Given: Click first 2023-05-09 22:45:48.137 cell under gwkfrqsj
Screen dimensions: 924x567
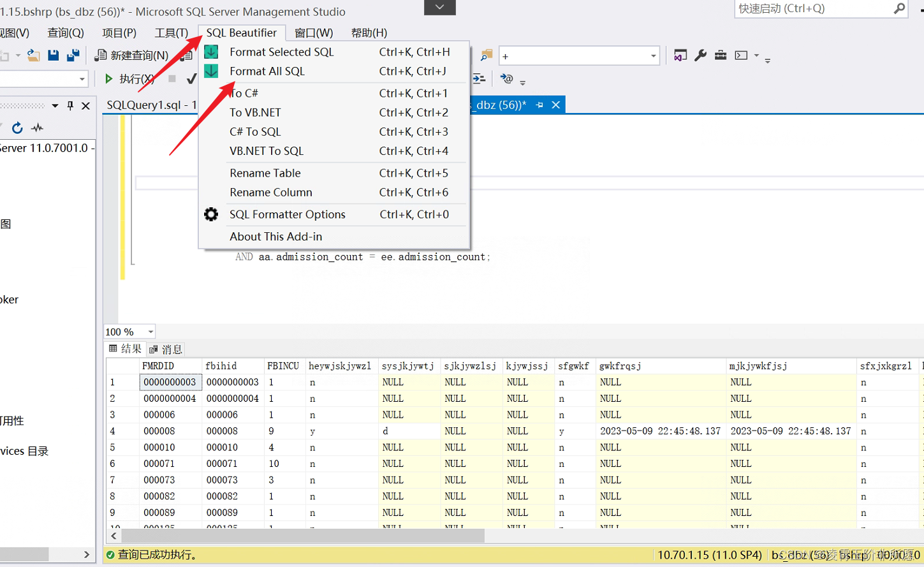Looking at the screenshot, I should (661, 431).
